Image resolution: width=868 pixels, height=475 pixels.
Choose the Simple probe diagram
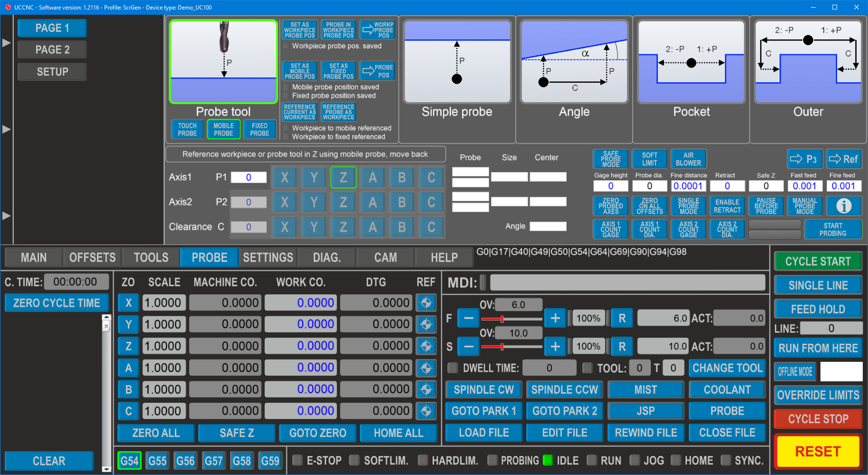pos(457,62)
